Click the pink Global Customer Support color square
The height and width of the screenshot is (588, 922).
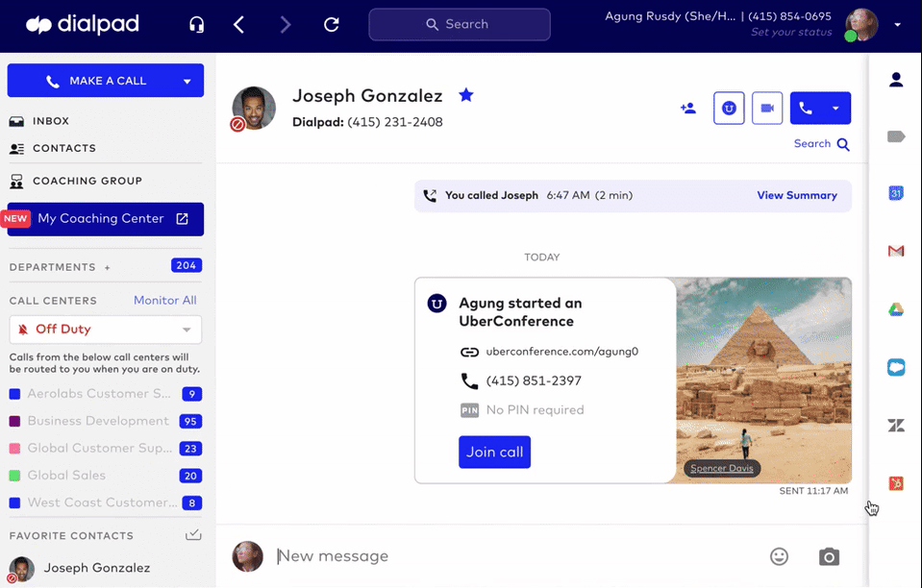(14, 448)
